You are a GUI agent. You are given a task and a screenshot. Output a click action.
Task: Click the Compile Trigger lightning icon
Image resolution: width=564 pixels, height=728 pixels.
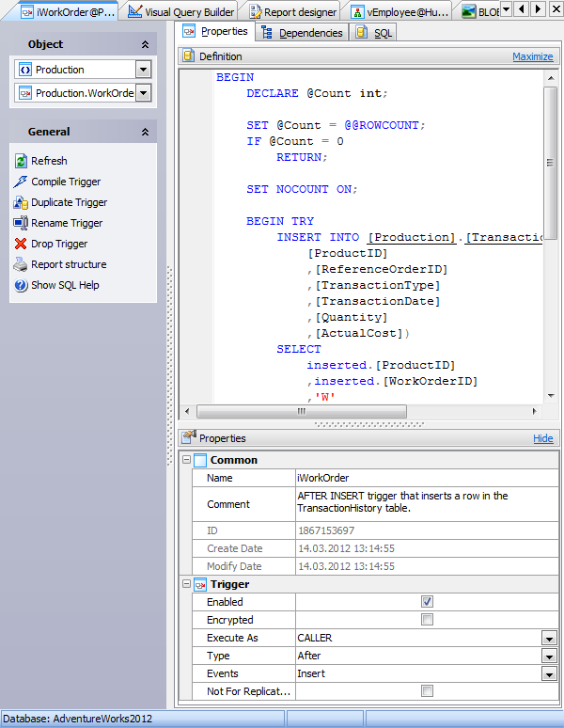tap(21, 182)
